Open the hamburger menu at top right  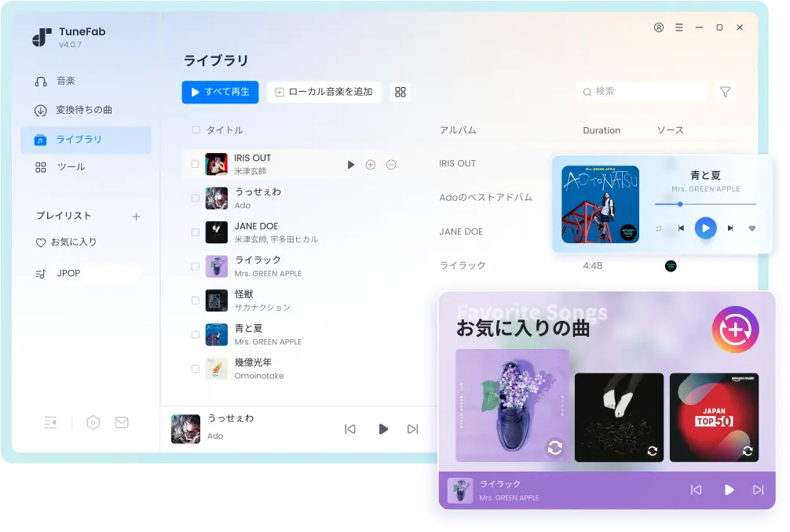[678, 27]
